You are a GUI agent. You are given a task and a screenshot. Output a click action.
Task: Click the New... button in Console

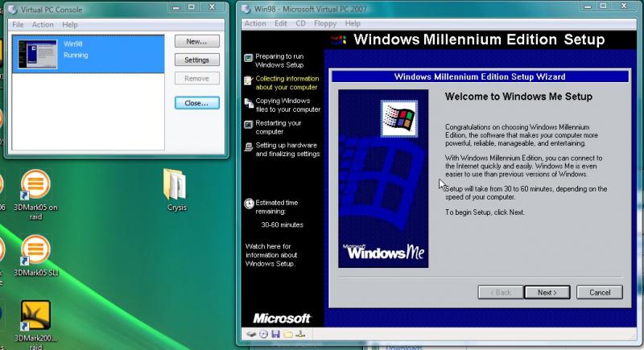197,42
